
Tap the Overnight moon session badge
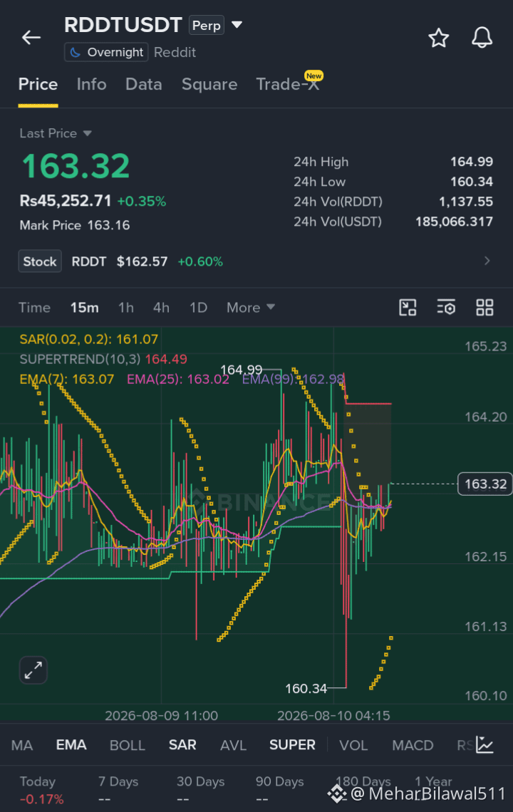106,52
